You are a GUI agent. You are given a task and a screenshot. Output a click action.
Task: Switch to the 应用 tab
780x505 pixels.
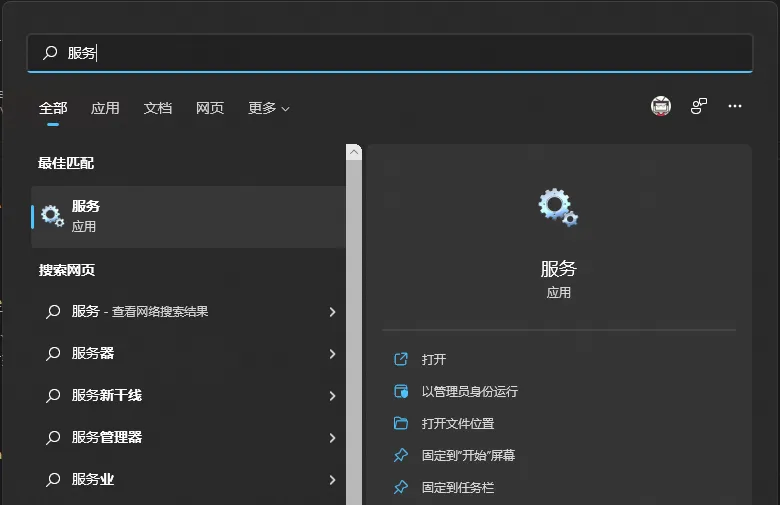[105, 108]
